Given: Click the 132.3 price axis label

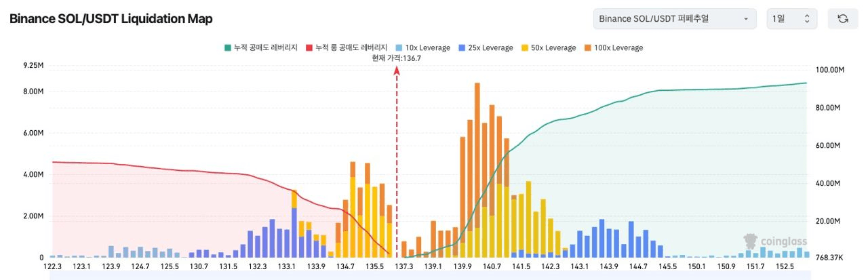Looking at the screenshot, I should tap(258, 267).
